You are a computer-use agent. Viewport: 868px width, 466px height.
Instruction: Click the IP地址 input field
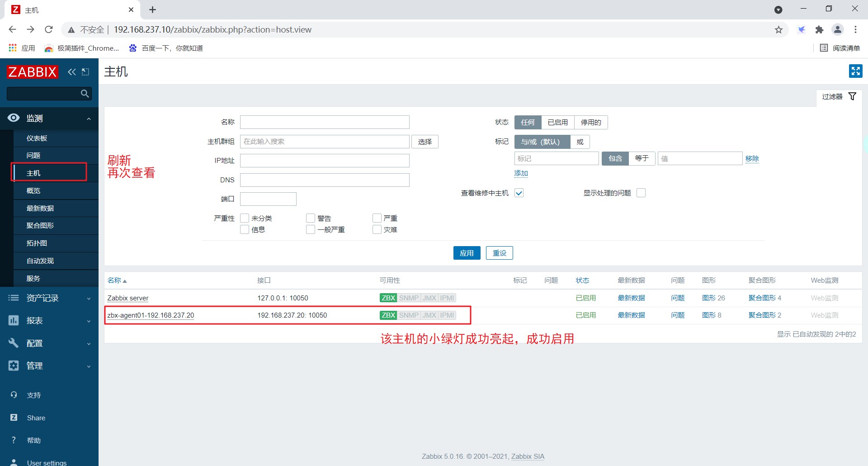click(x=325, y=161)
